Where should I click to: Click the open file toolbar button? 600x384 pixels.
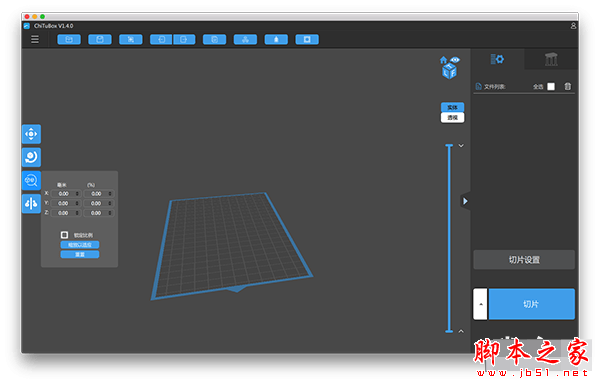pyautogui.click(x=69, y=39)
